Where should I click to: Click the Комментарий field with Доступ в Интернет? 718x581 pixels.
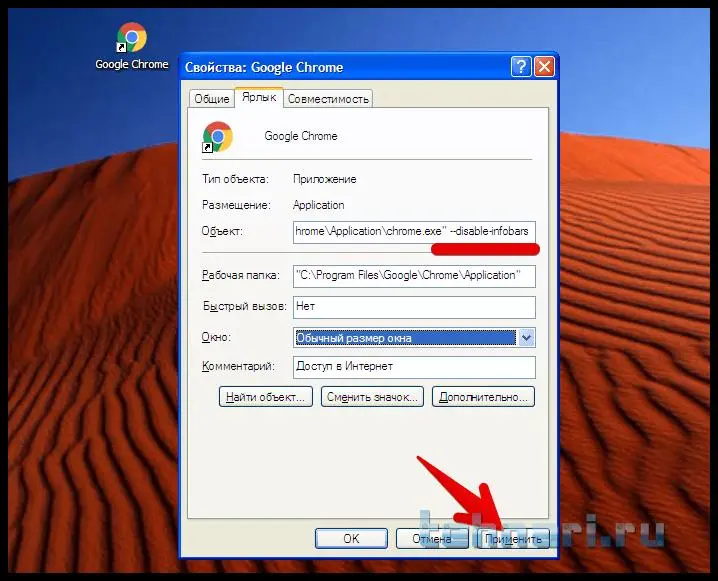pos(414,367)
